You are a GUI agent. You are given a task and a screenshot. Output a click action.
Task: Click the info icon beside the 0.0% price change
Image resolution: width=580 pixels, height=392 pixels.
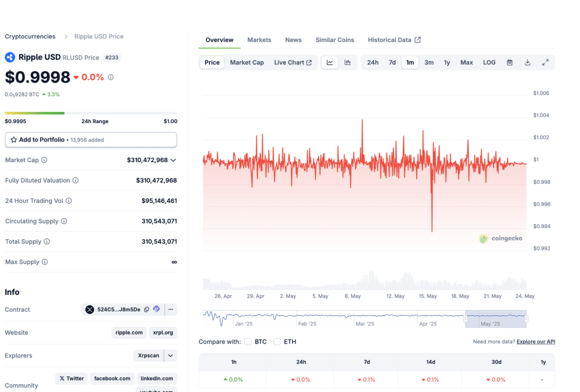point(110,77)
